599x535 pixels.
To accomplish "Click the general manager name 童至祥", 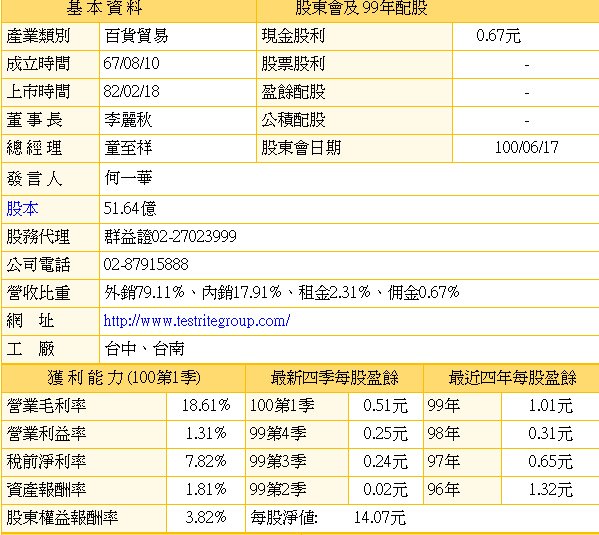I will click(128, 148).
